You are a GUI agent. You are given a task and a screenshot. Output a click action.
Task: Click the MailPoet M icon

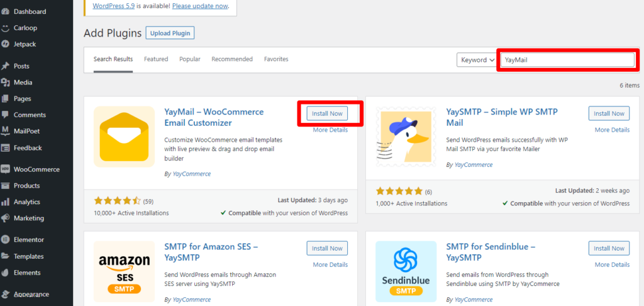click(5, 131)
